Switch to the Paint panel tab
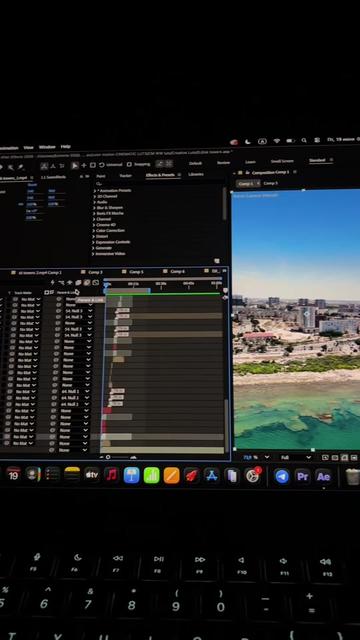The width and height of the screenshot is (360, 640). click(x=101, y=176)
